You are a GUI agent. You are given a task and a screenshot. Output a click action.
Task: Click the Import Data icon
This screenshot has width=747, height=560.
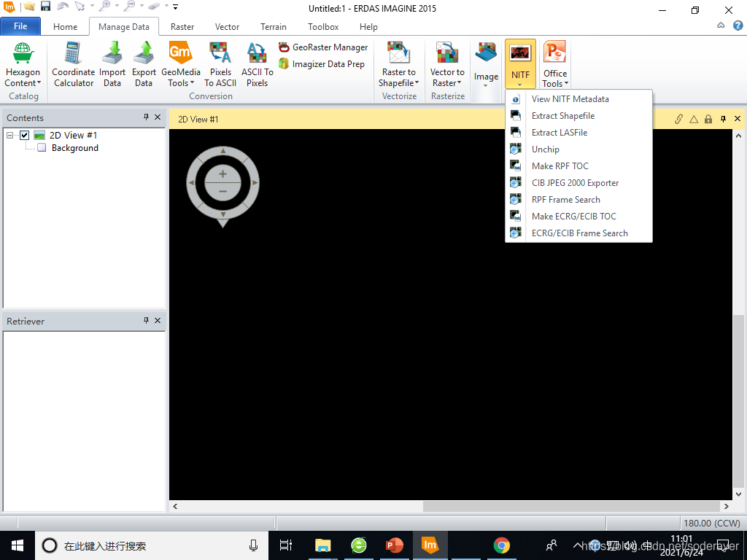coord(112,65)
